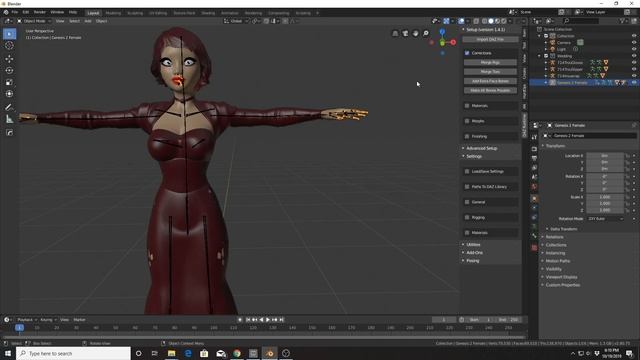
Task: Select the Measure tool
Action: tap(9, 119)
